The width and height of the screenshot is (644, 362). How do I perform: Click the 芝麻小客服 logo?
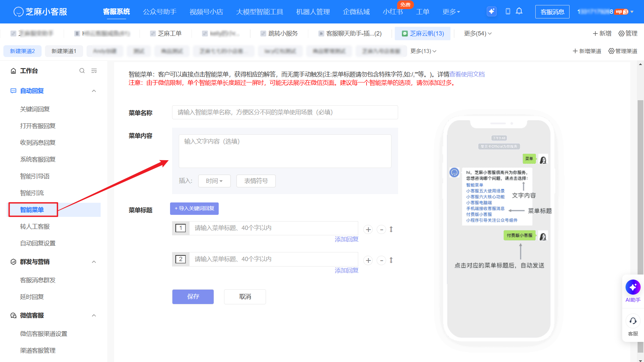click(x=40, y=12)
